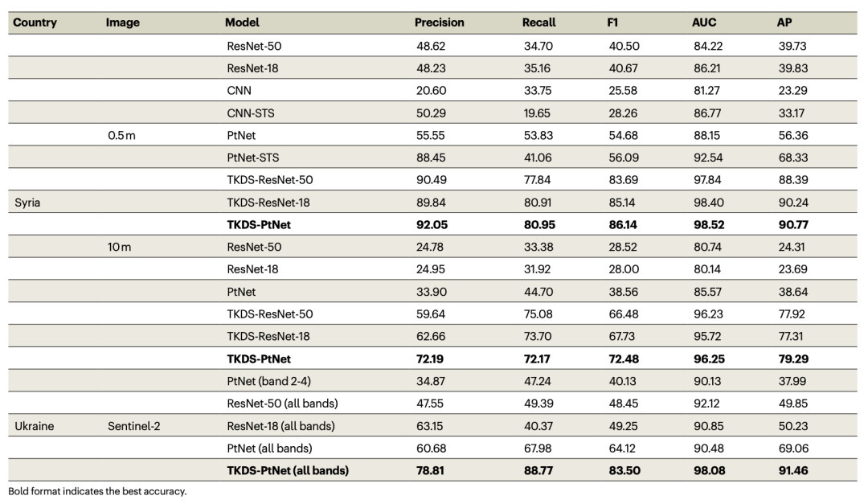868x504 pixels.
Task: Click the Country column header
Action: tap(35, 23)
